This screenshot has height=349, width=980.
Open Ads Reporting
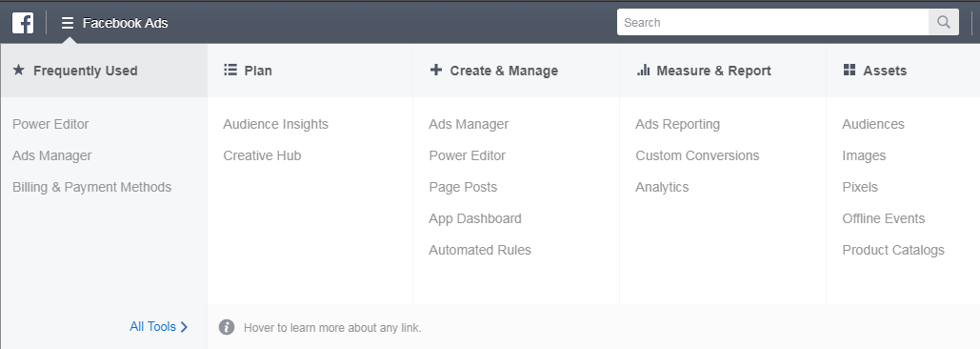click(x=677, y=125)
